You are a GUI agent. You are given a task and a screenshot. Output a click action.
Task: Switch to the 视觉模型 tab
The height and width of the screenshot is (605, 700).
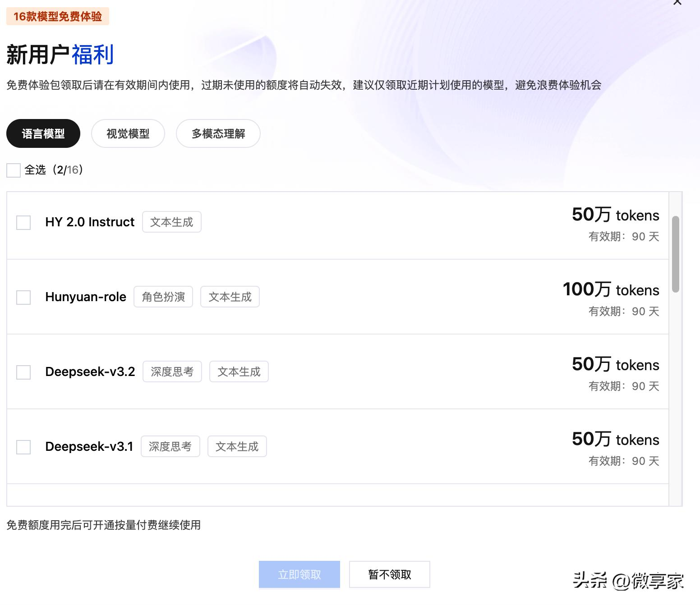point(128,133)
